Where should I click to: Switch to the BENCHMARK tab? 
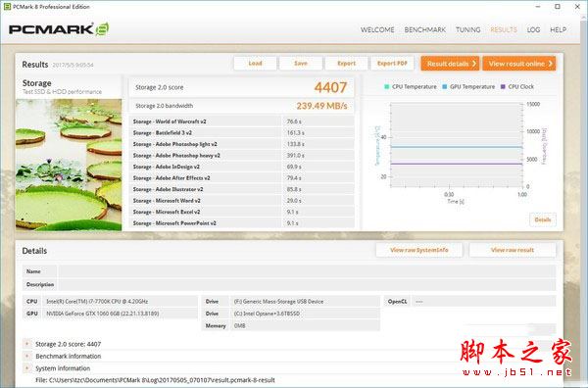coord(425,29)
